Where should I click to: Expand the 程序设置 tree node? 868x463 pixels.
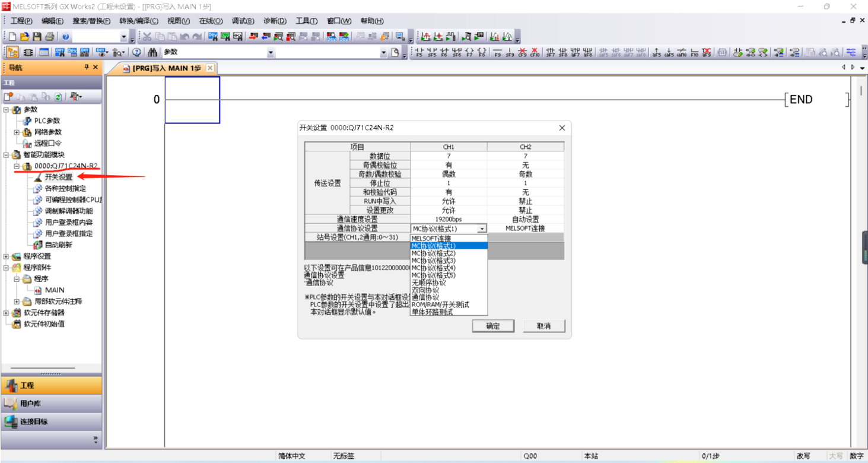click(x=6, y=256)
